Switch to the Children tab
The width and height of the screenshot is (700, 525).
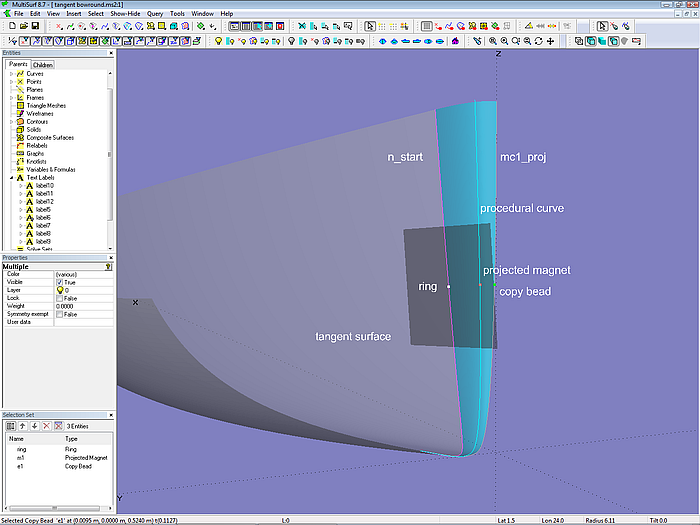click(x=43, y=65)
